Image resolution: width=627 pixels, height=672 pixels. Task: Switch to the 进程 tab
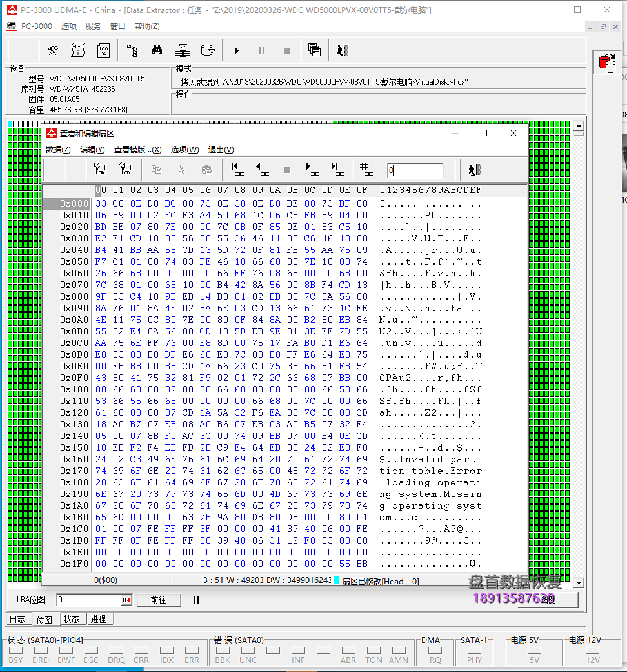[x=99, y=619]
